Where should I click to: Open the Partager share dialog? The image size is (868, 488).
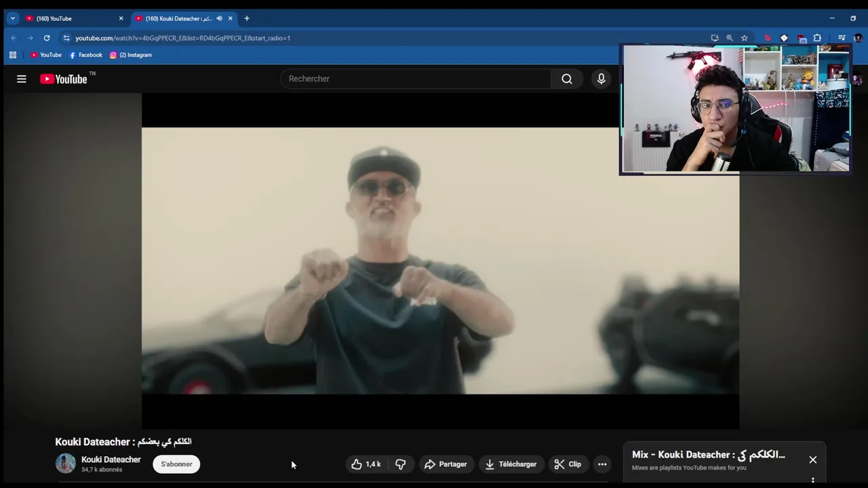pyautogui.click(x=446, y=464)
